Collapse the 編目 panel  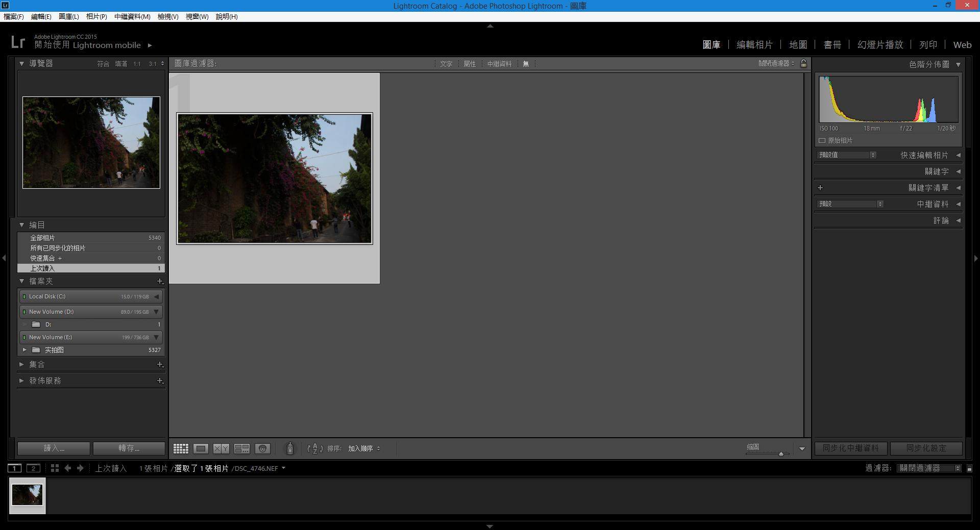(21, 225)
